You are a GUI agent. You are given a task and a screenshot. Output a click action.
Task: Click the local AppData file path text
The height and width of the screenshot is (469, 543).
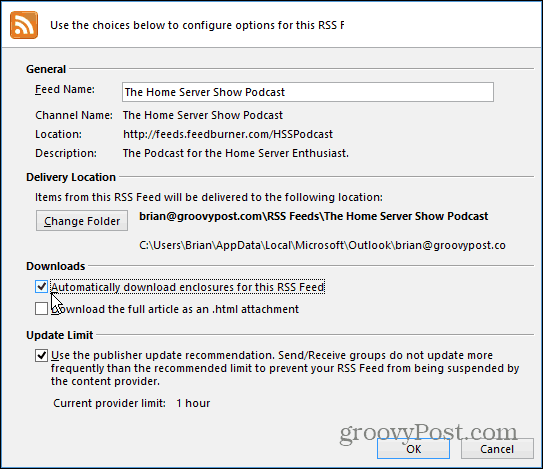(322, 245)
